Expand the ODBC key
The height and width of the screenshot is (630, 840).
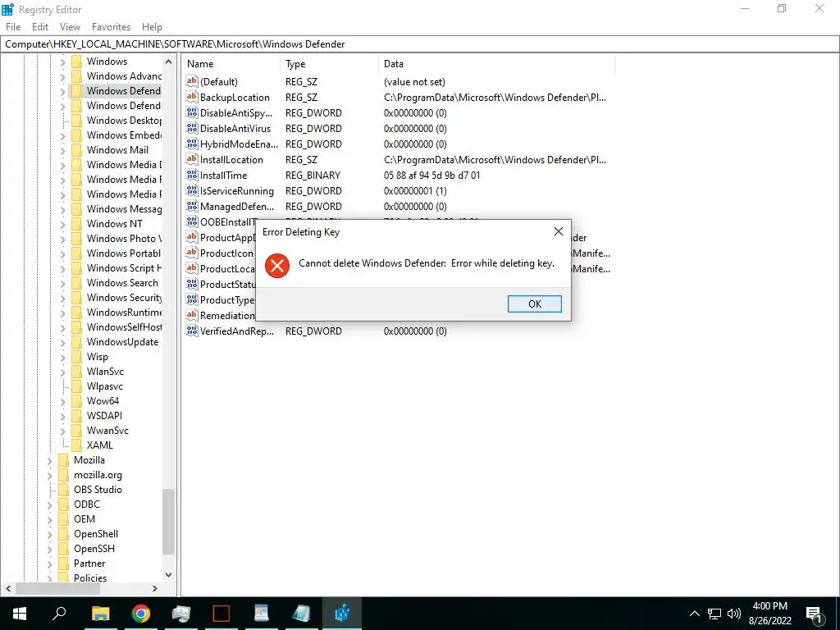pos(50,504)
